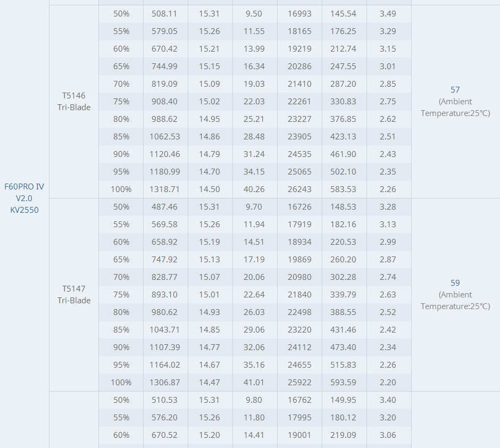Click the 41.01 current cell

click(x=255, y=383)
